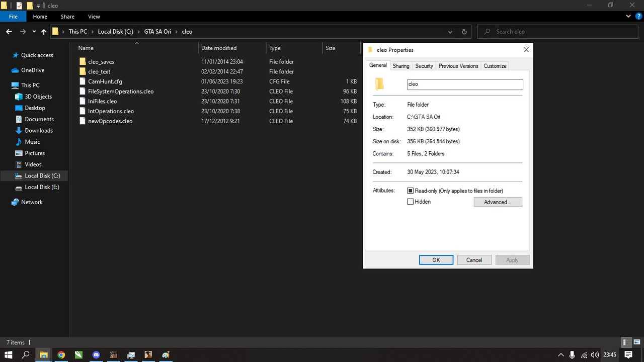The height and width of the screenshot is (362, 644).
Task: Select the cleo_text folder
Action: pos(99,71)
